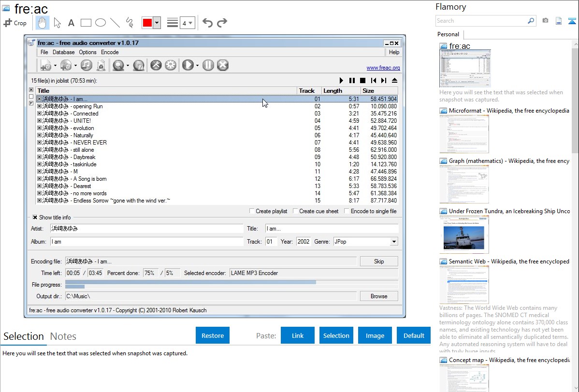Click the camera snapshot icon

pyautogui.click(x=545, y=21)
